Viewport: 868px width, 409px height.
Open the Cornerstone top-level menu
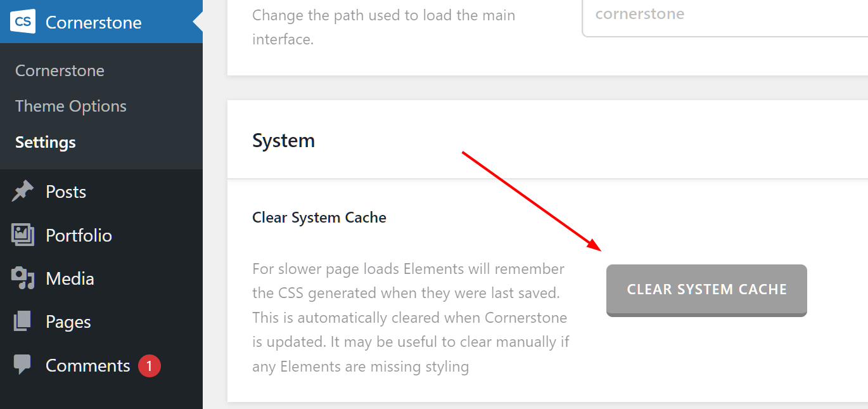click(x=93, y=22)
